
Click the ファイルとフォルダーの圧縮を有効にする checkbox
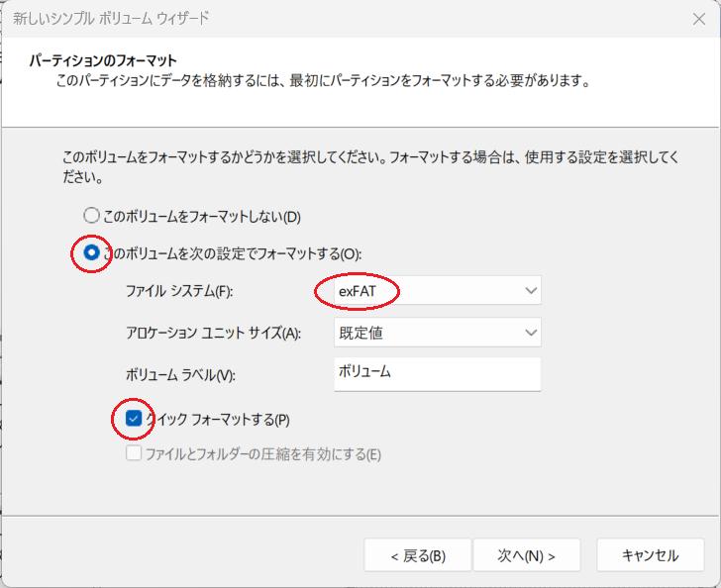click(x=134, y=453)
